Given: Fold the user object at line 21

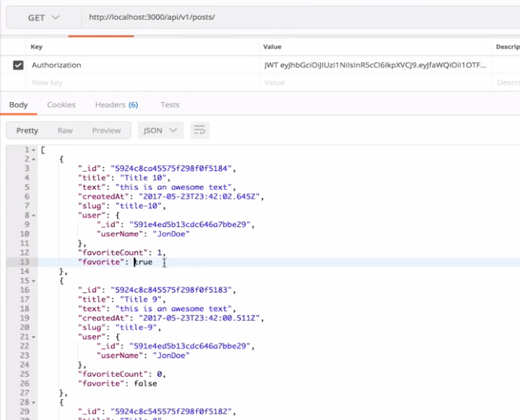Looking at the screenshot, I should pyautogui.click(x=33, y=337).
